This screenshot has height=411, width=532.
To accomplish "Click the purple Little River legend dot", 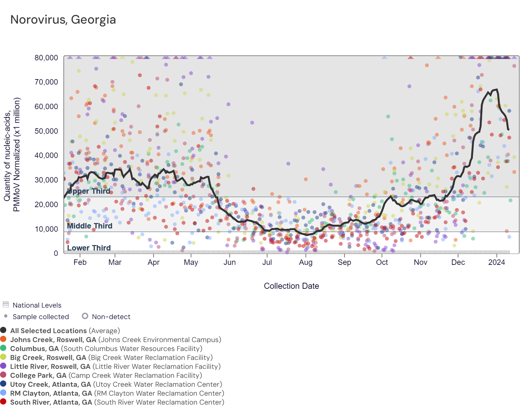I will click(x=4, y=366).
